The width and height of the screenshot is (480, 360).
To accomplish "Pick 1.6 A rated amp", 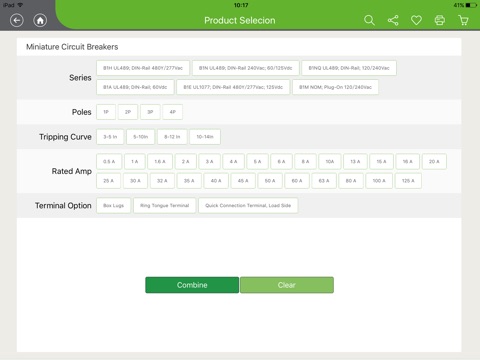I will point(160,162).
